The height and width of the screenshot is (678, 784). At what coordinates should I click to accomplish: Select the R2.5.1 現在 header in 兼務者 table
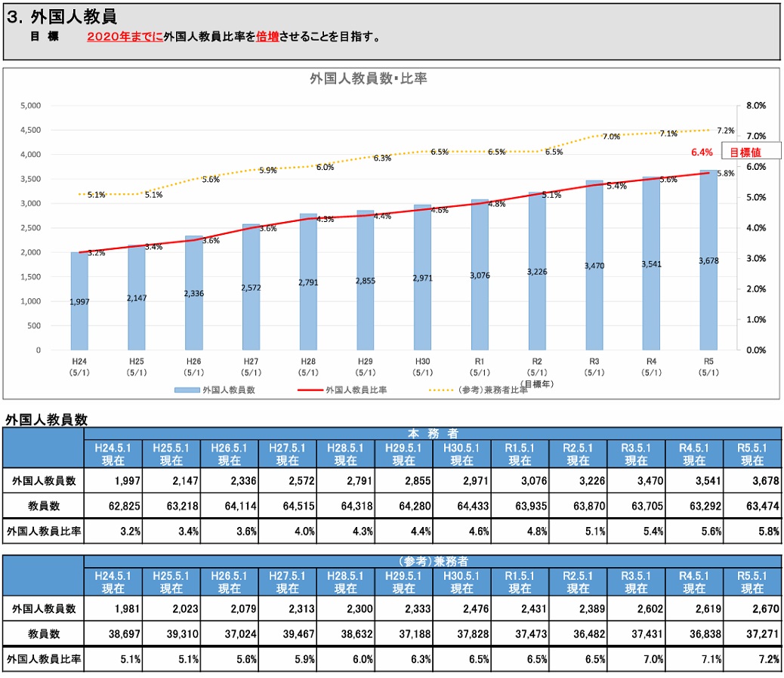(x=578, y=582)
